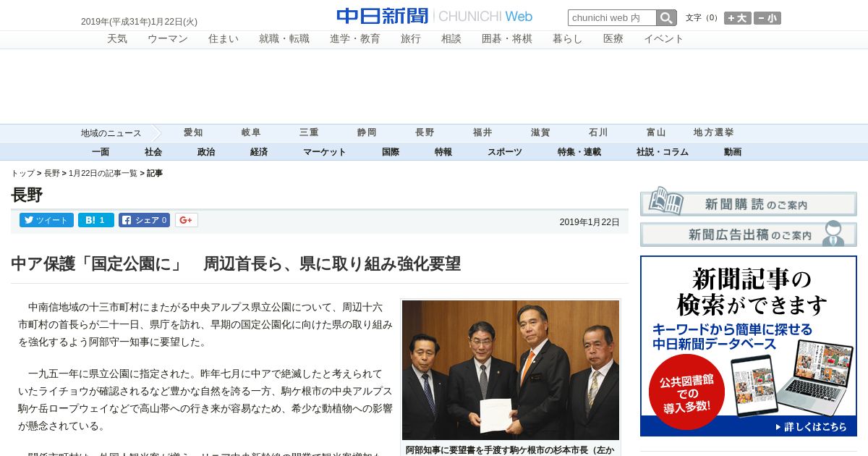Click the 長野 section heading

coord(27,195)
